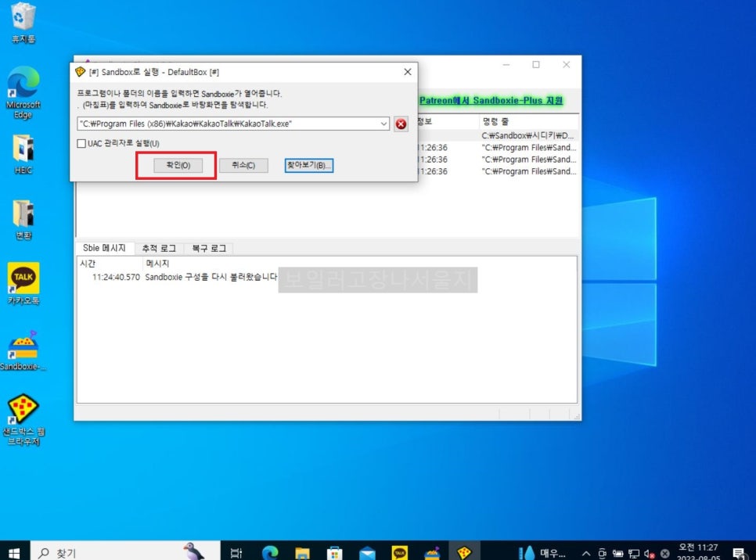Image resolution: width=756 pixels, height=560 pixels.
Task: Click the network tray icon
Action: pos(634,554)
